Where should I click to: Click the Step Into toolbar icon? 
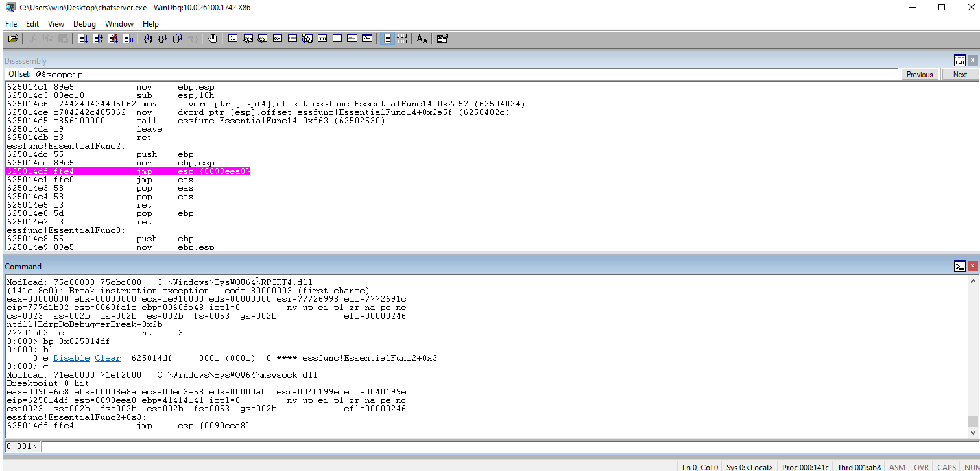pos(148,39)
